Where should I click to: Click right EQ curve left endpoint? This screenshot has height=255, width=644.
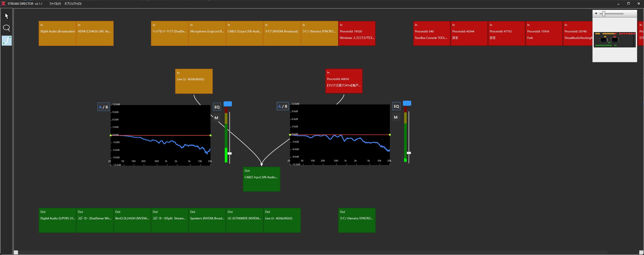point(290,135)
